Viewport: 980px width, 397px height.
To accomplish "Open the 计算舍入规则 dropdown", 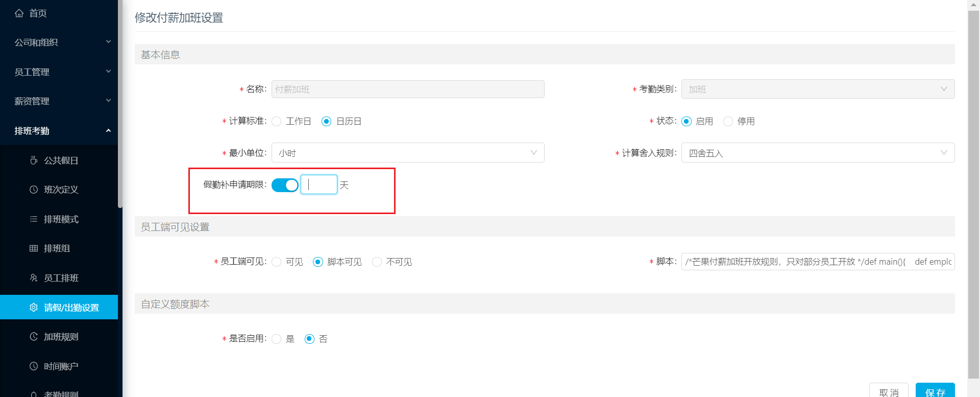I will pyautogui.click(x=818, y=153).
